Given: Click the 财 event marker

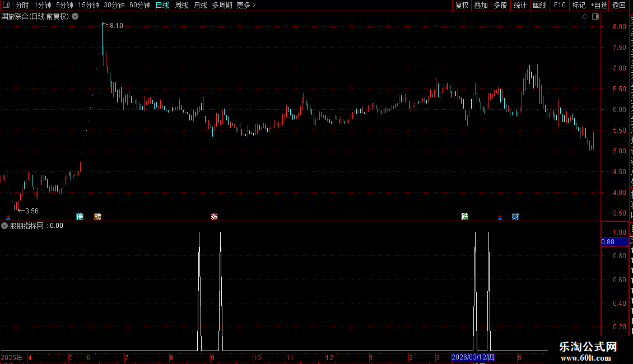Looking at the screenshot, I should tap(515, 217).
